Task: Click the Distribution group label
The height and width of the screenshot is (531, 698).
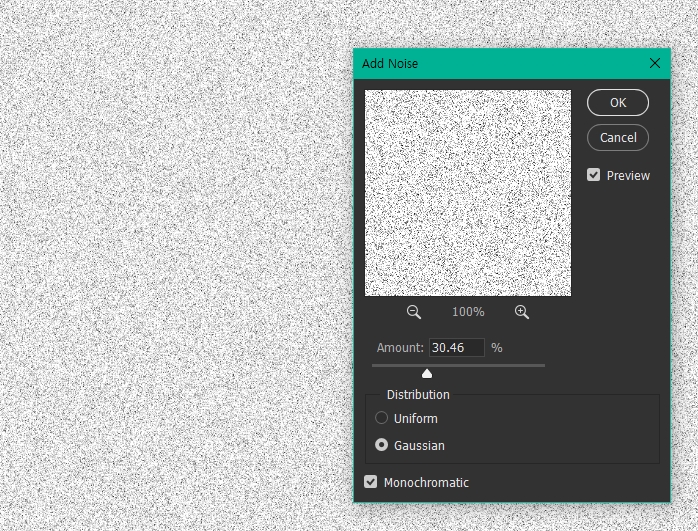Action: pos(418,395)
